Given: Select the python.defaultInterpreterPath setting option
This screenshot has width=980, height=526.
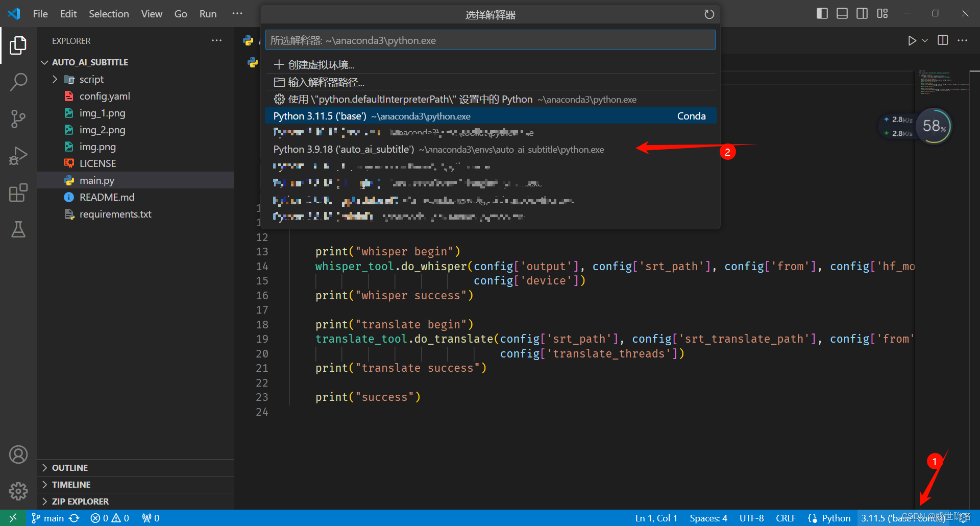Looking at the screenshot, I should [x=490, y=99].
